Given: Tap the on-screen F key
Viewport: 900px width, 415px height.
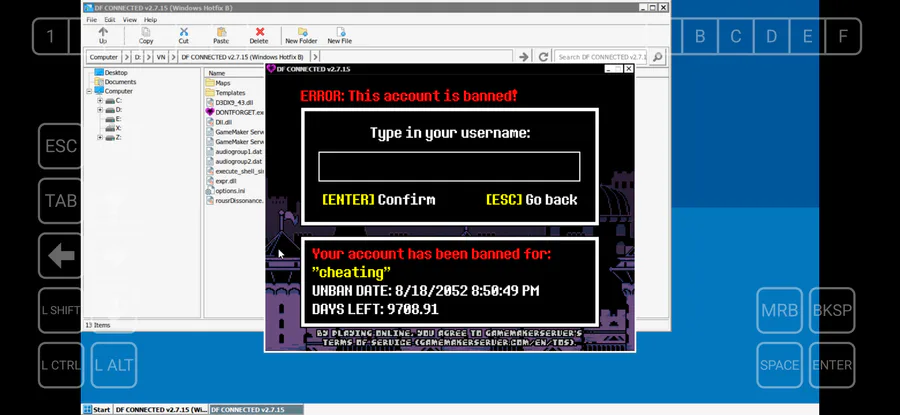Looking at the screenshot, I should click(843, 36).
